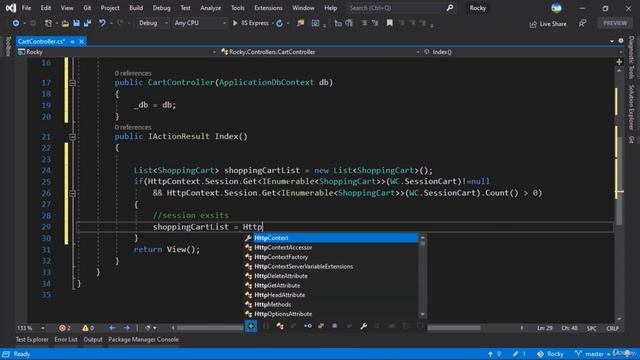Viewport: 640px width, 360px height.
Task: Open the user account avatar
Action: 556,8
